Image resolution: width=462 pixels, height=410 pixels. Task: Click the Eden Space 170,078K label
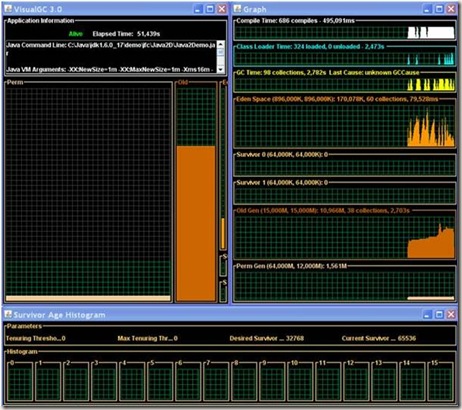337,99
